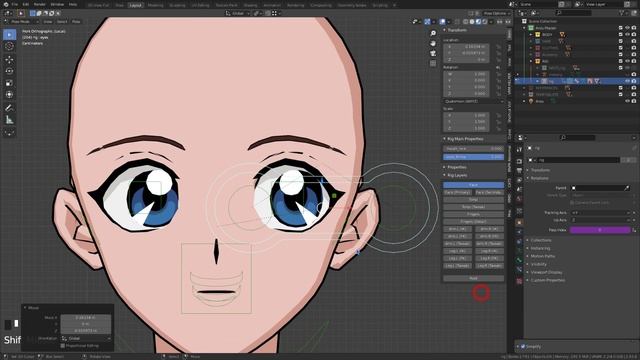The height and width of the screenshot is (360, 640).
Task: Open the Window menu
Action: click(57, 4)
